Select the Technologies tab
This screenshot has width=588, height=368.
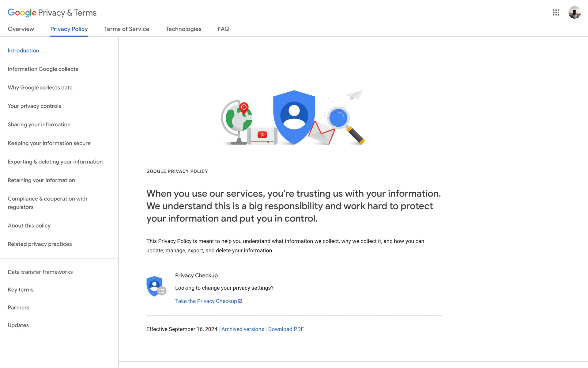tap(183, 29)
